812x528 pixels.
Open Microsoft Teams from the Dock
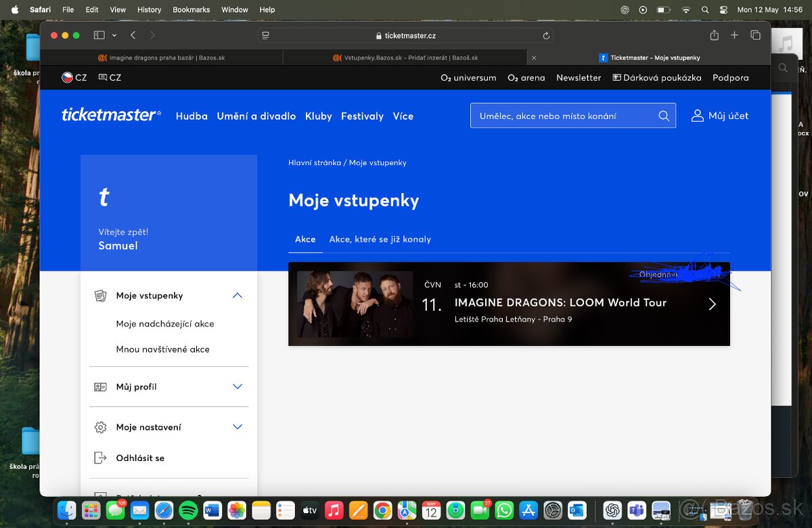pos(637,510)
